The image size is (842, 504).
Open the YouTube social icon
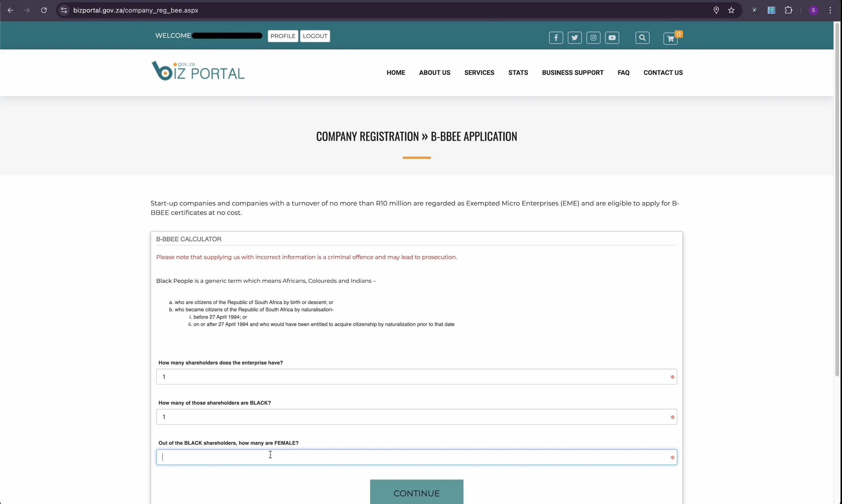coord(612,38)
